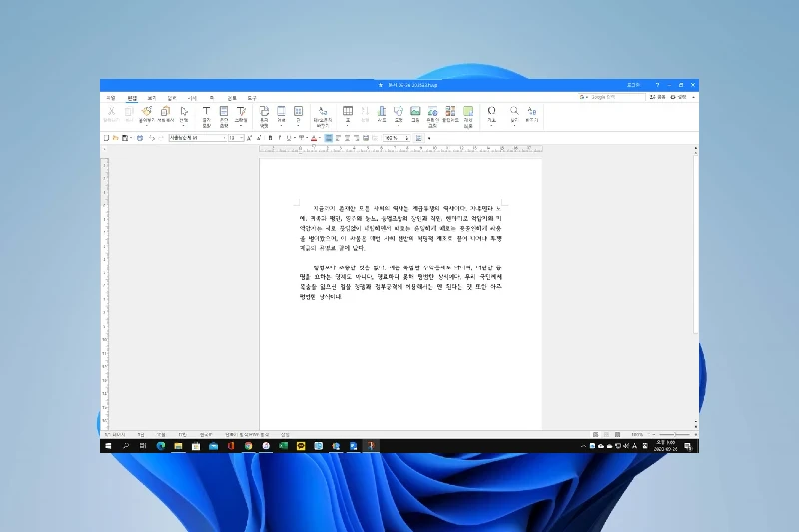
Task: Click the Columns grid icon
Action: pos(298,111)
